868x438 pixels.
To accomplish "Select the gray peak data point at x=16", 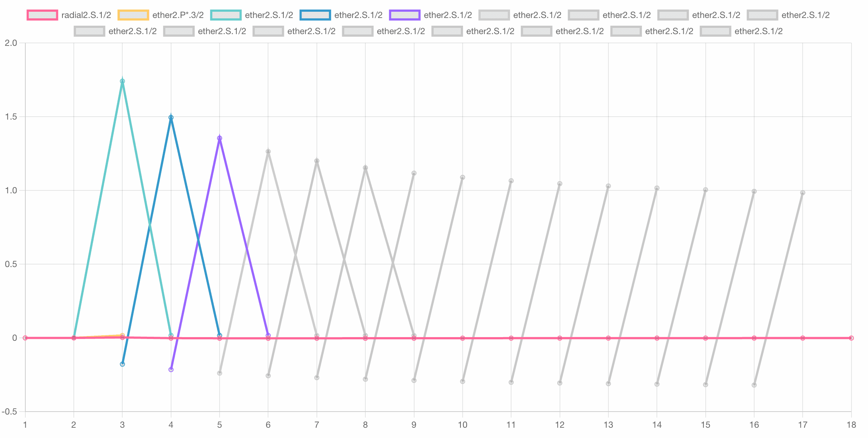I will (x=754, y=191).
